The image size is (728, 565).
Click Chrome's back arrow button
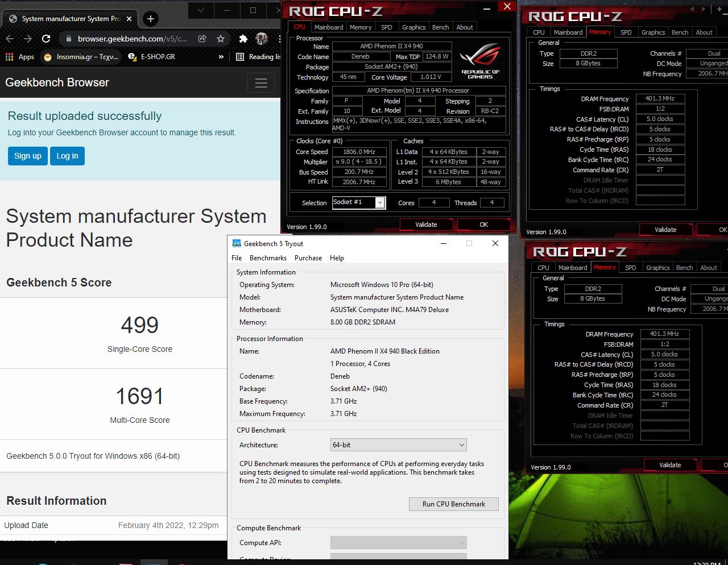[x=10, y=39]
